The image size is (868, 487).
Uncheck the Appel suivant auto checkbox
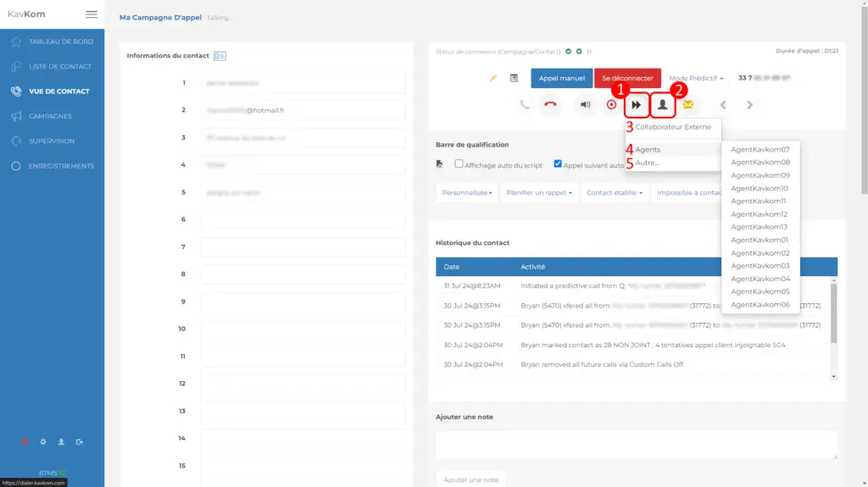(558, 164)
